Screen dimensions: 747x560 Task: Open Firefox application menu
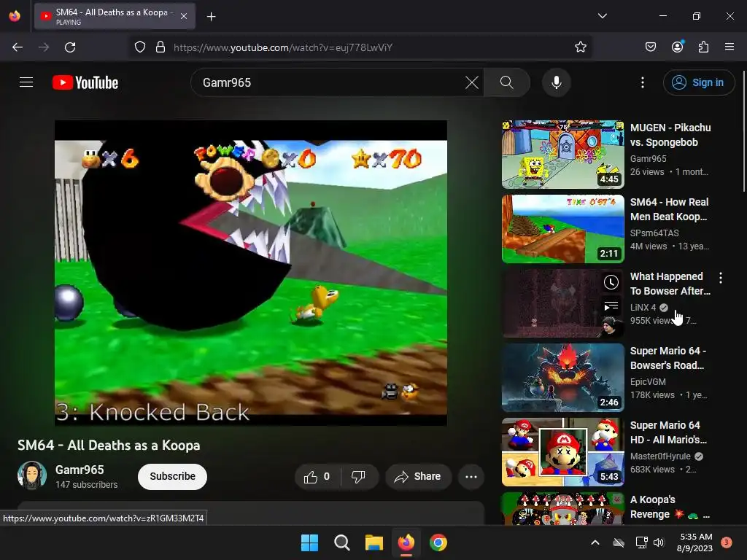tap(729, 47)
